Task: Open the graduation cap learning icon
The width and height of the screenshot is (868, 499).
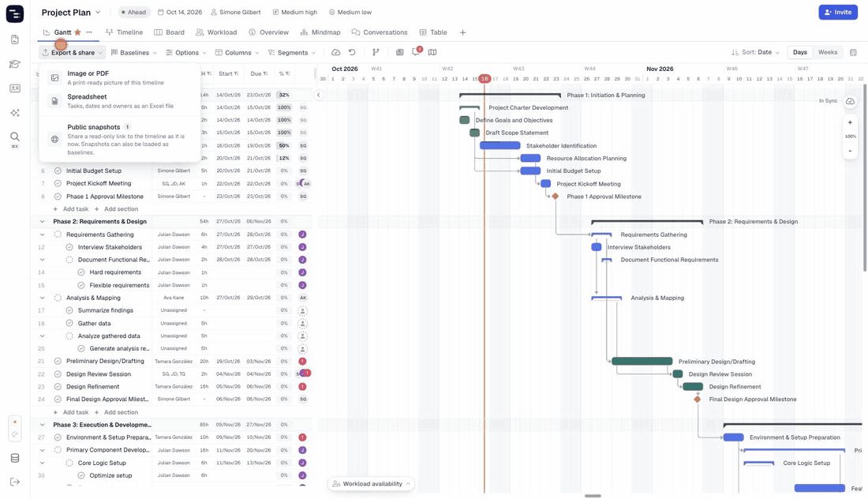Action: pyautogui.click(x=15, y=64)
